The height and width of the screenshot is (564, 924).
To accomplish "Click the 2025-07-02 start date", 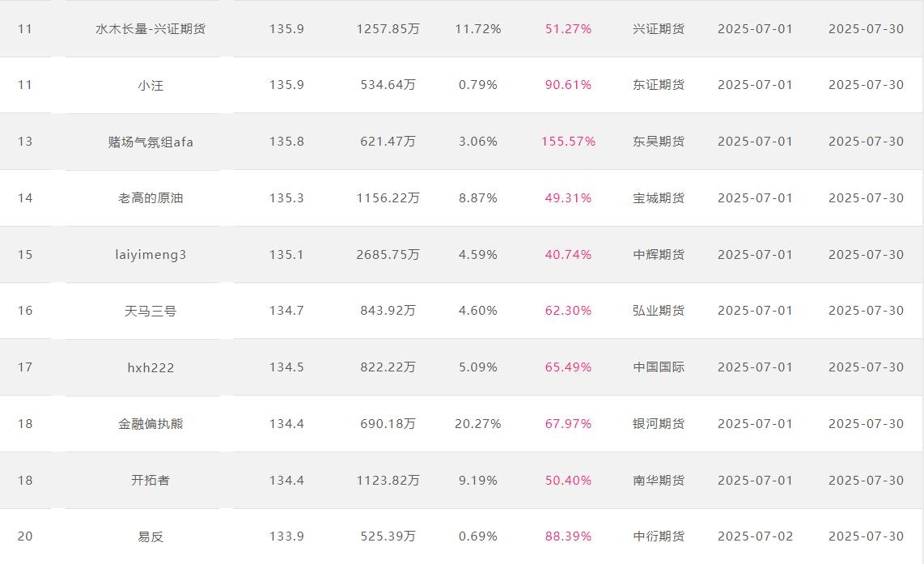I will tap(755, 536).
